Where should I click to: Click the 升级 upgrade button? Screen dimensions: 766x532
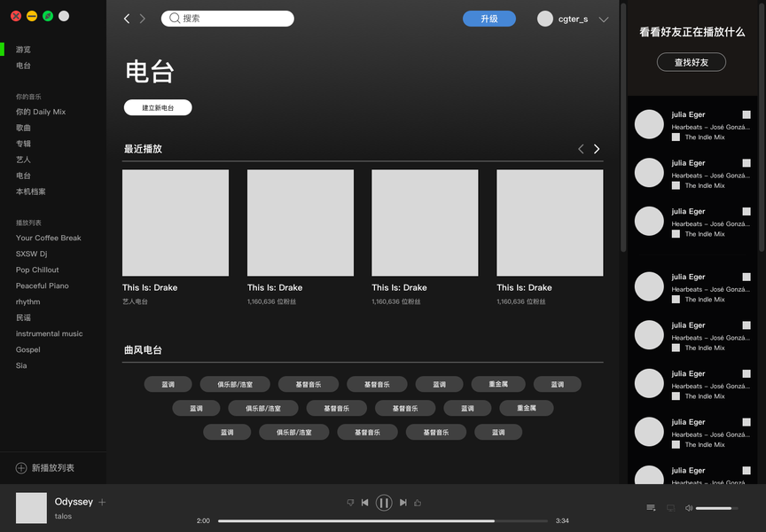[x=489, y=19]
